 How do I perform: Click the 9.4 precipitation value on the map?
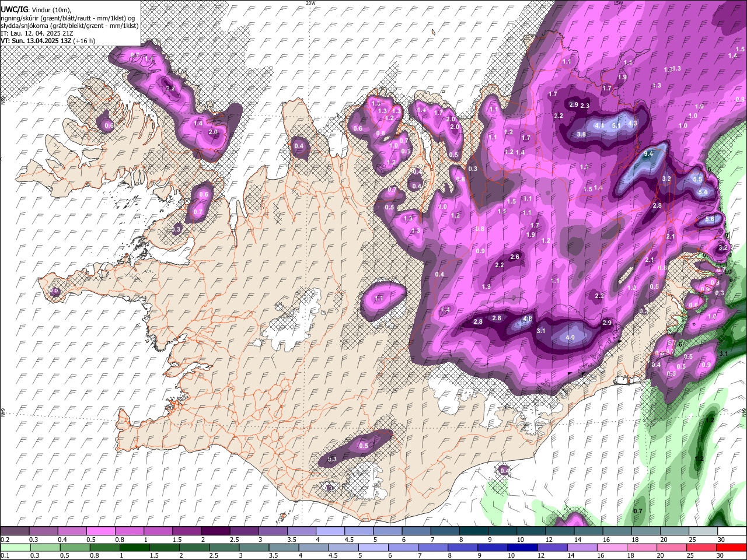pyautogui.click(x=648, y=154)
